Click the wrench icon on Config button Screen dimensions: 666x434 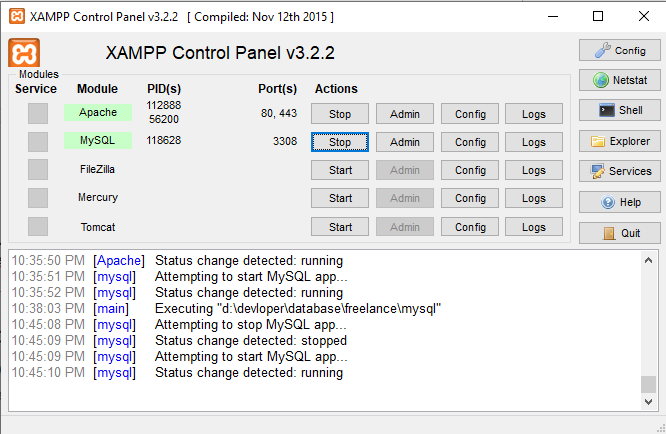pos(603,51)
